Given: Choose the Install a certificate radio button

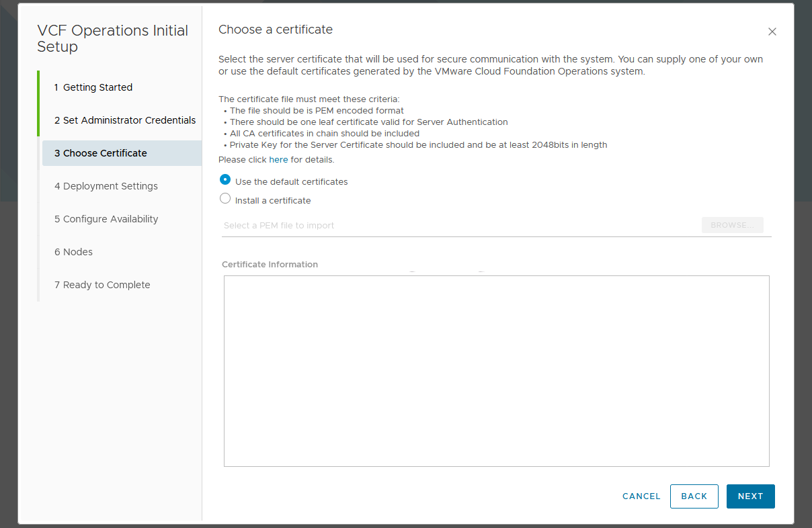Looking at the screenshot, I should coord(226,199).
